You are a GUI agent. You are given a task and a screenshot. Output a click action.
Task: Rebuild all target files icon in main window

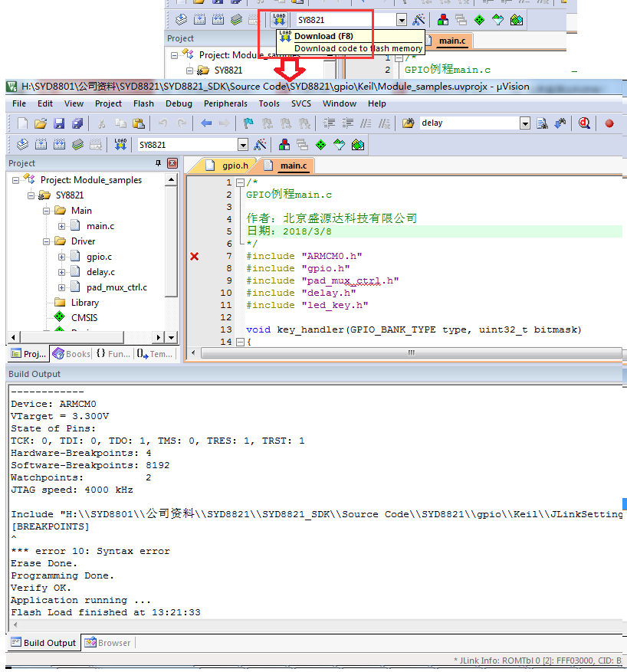[59, 145]
